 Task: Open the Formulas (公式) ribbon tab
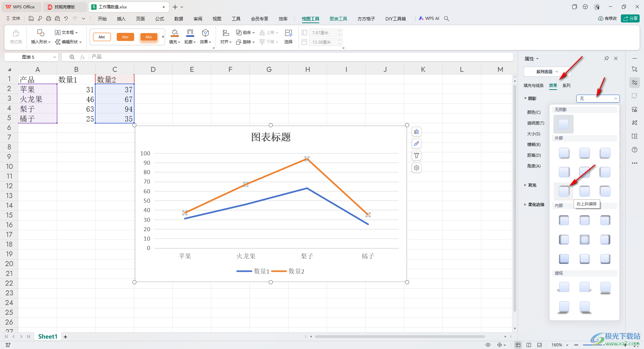tap(160, 19)
